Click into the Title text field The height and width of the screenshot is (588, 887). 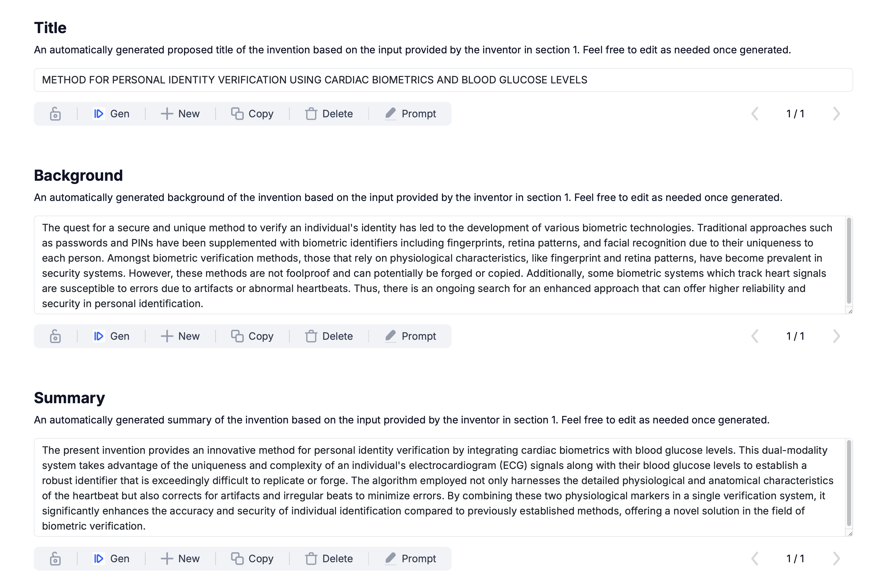click(443, 80)
